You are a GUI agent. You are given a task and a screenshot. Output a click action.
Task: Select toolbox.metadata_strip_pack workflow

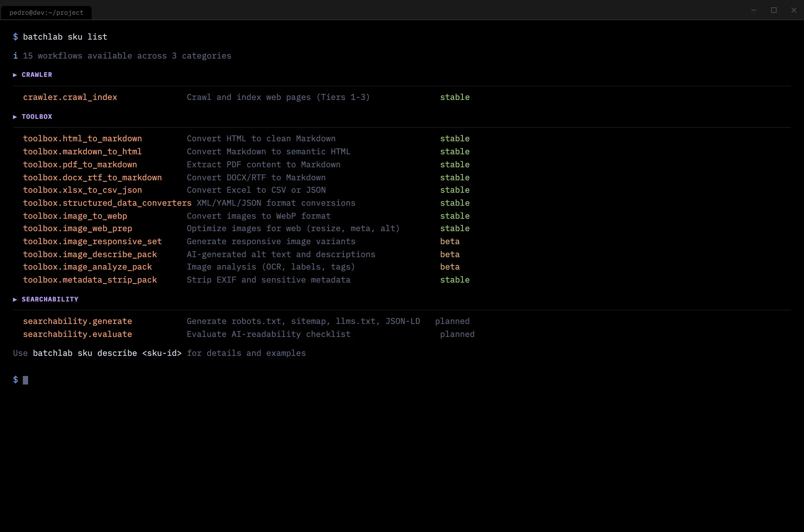click(90, 280)
